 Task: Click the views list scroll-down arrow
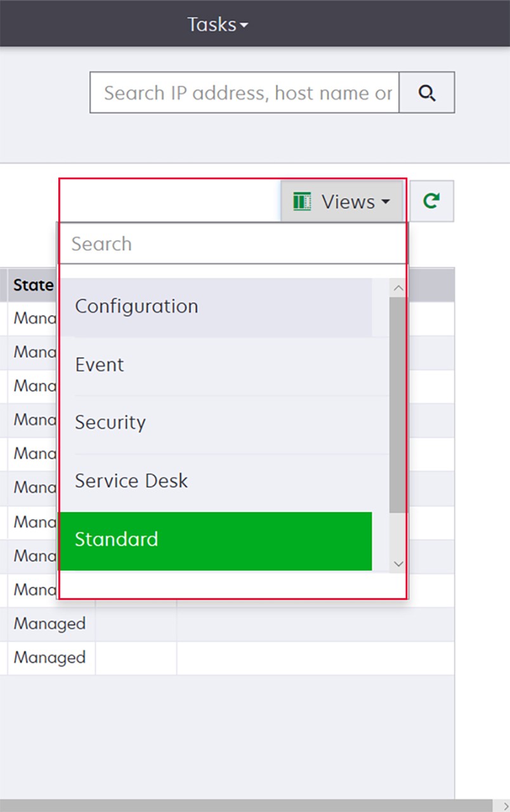398,563
